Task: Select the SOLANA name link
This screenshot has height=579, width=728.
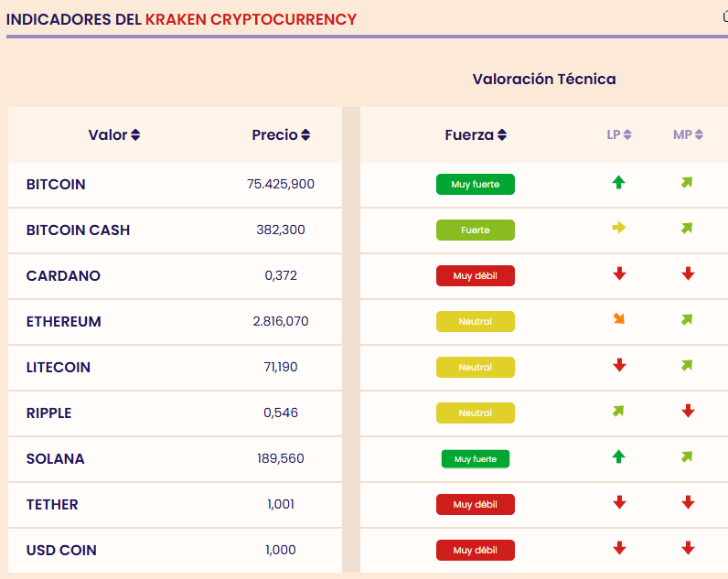Action: tap(56, 458)
